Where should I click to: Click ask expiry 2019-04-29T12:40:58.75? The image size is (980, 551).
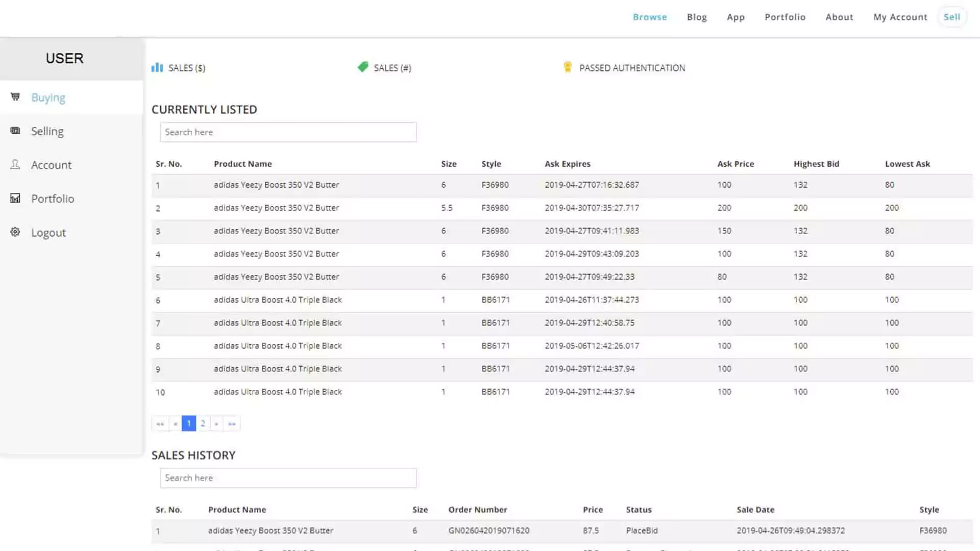pos(590,322)
